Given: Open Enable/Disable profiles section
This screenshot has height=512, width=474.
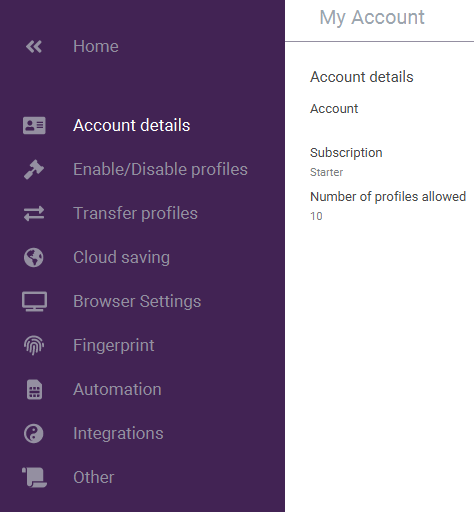Looking at the screenshot, I should pyautogui.click(x=160, y=169).
